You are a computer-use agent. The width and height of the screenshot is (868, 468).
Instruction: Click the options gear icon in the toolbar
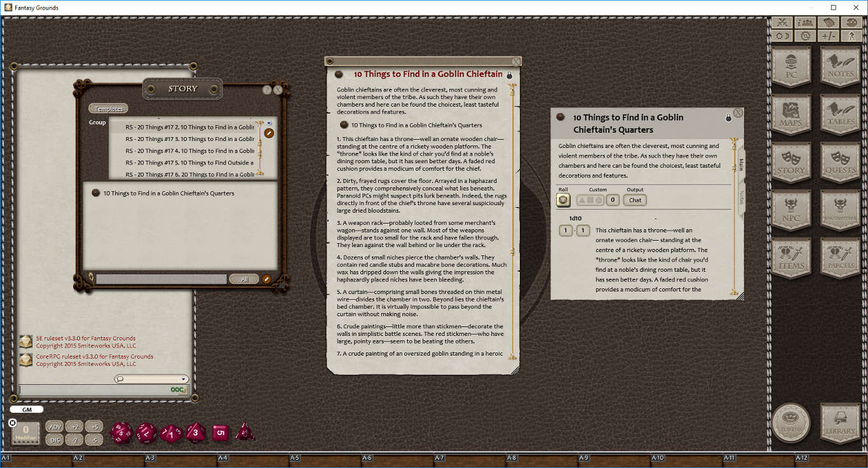pyautogui.click(x=805, y=36)
